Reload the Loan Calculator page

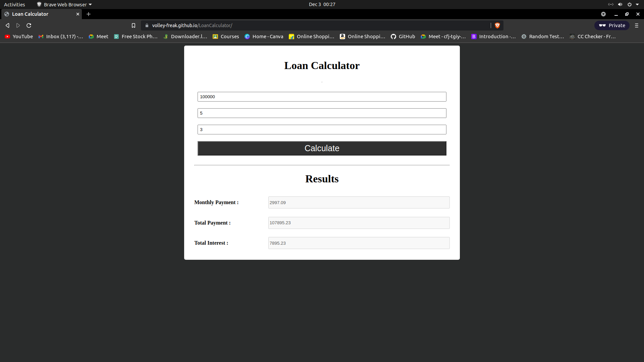click(x=29, y=25)
